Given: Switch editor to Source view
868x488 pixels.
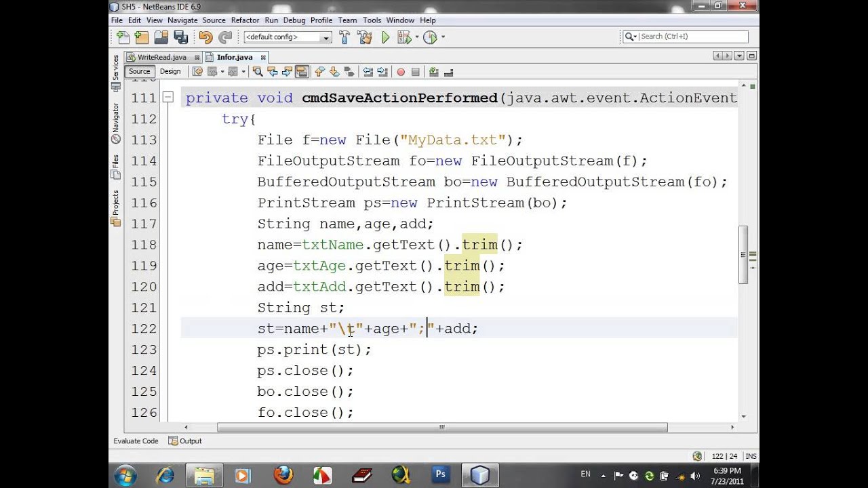Looking at the screenshot, I should (x=139, y=71).
